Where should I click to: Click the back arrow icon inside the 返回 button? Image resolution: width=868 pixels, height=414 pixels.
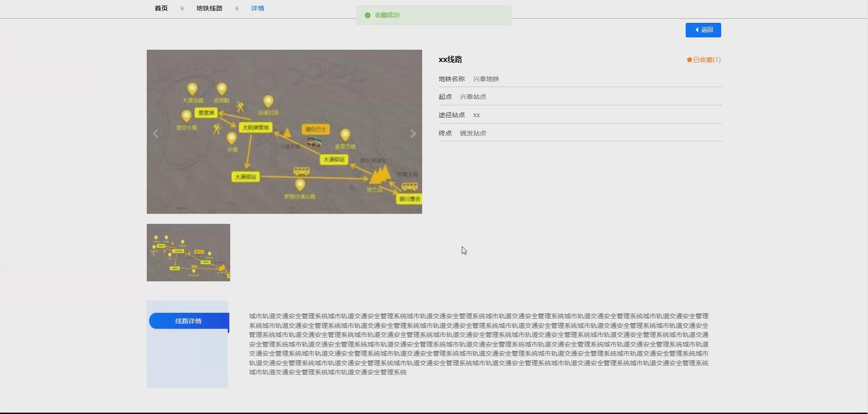click(x=697, y=30)
